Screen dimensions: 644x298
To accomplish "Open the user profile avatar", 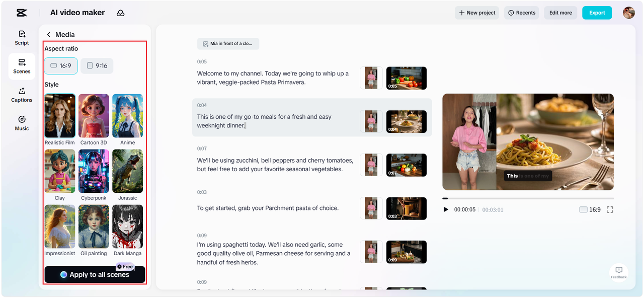I will 628,13.
